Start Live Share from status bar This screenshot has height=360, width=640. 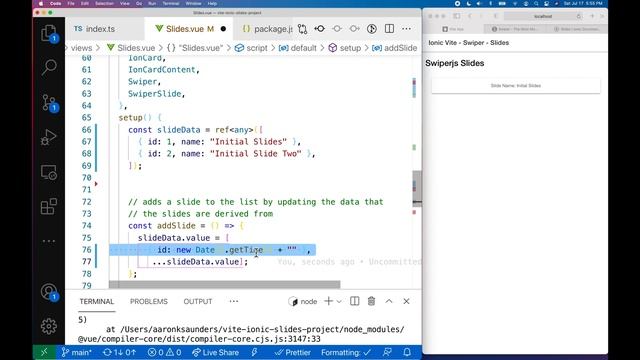click(x=216, y=352)
